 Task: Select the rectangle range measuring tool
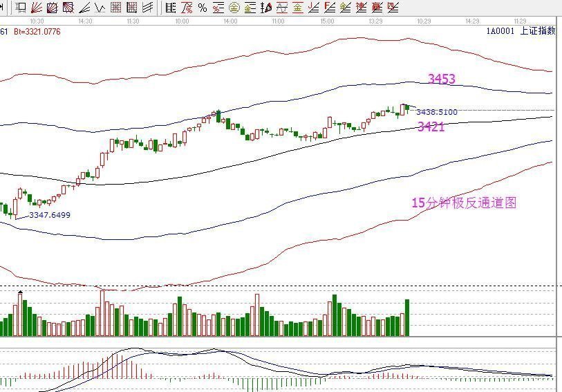click(x=21, y=7)
